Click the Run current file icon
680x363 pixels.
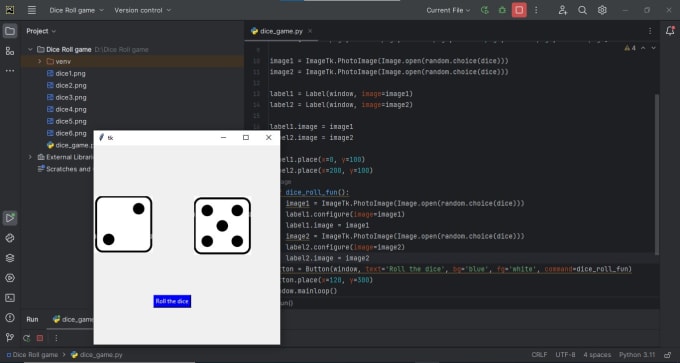pos(485,10)
